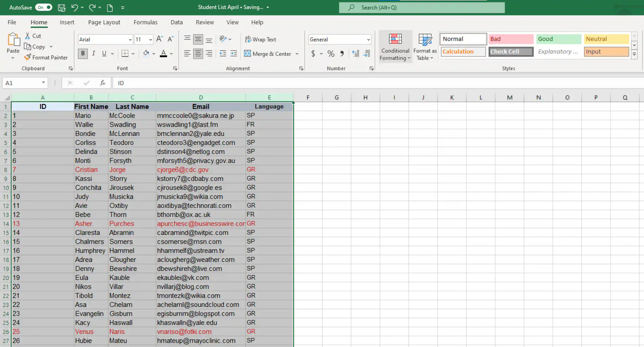The image size is (644, 347).
Task: Click the New blank document icon
Action: tap(110, 7)
